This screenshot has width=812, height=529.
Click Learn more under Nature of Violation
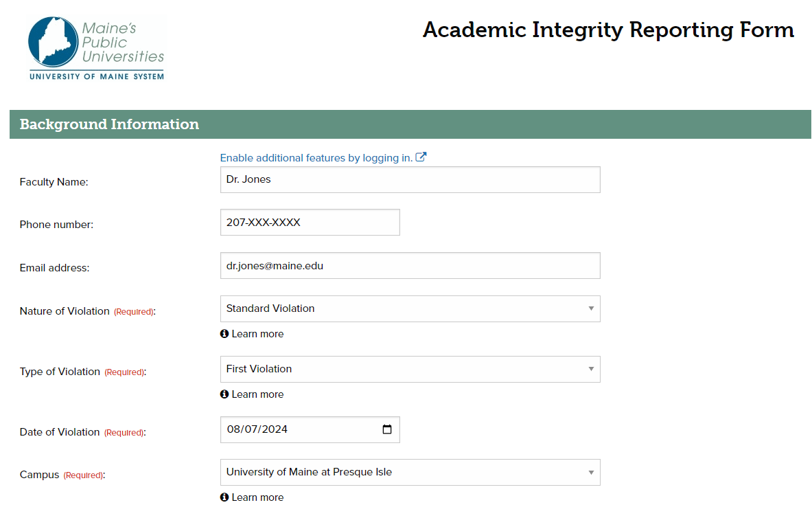257,334
